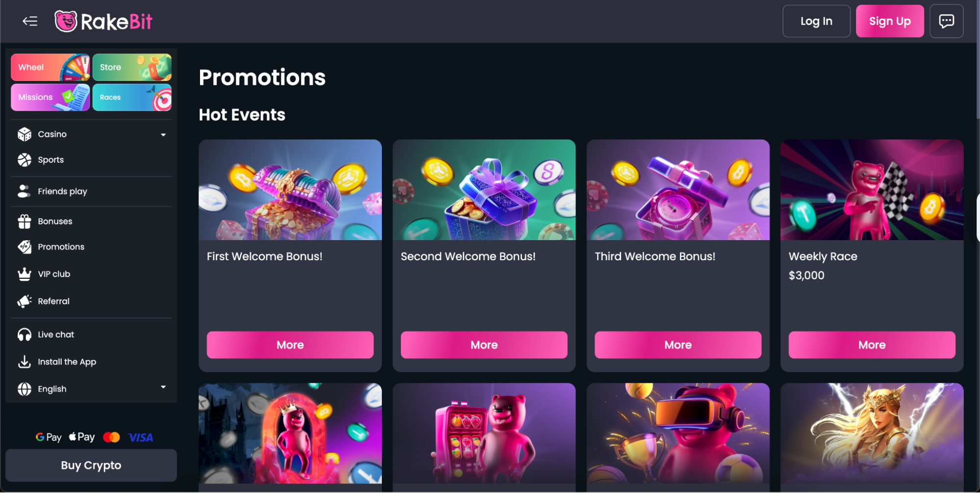980x493 pixels.
Task: Open the Store tile in sidebar
Action: pyautogui.click(x=132, y=67)
